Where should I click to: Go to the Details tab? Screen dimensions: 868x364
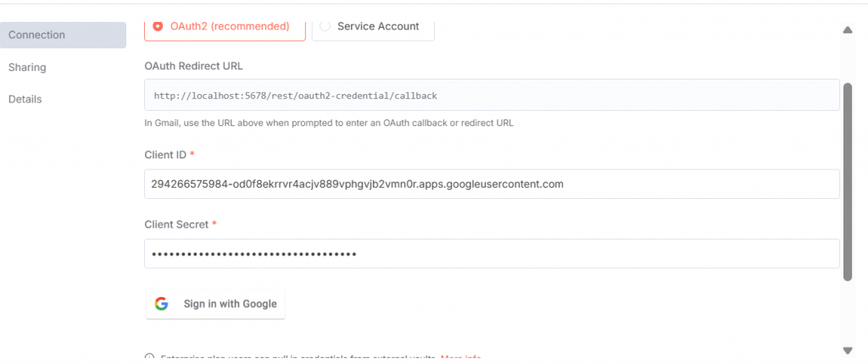(25, 99)
